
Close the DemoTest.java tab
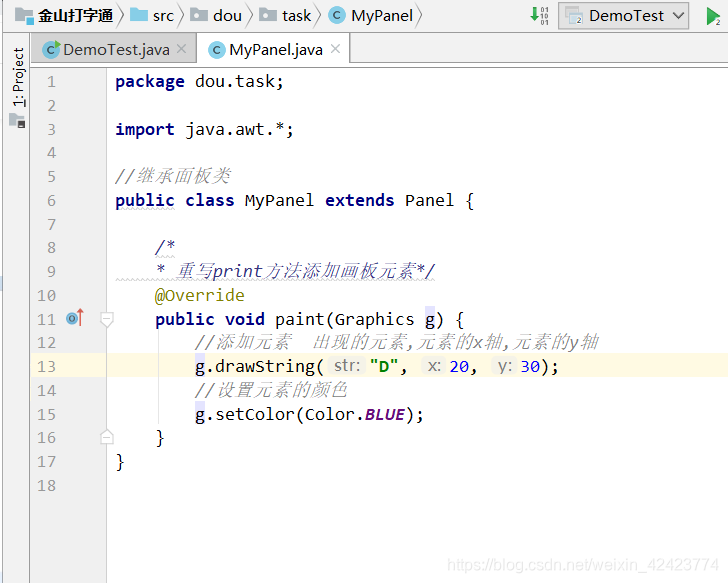182,49
